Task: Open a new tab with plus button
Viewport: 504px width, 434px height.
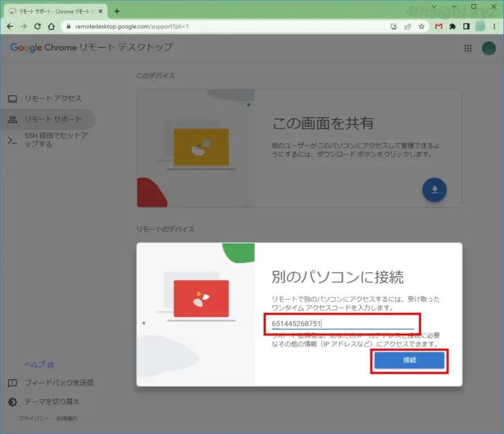Action: coord(117,11)
